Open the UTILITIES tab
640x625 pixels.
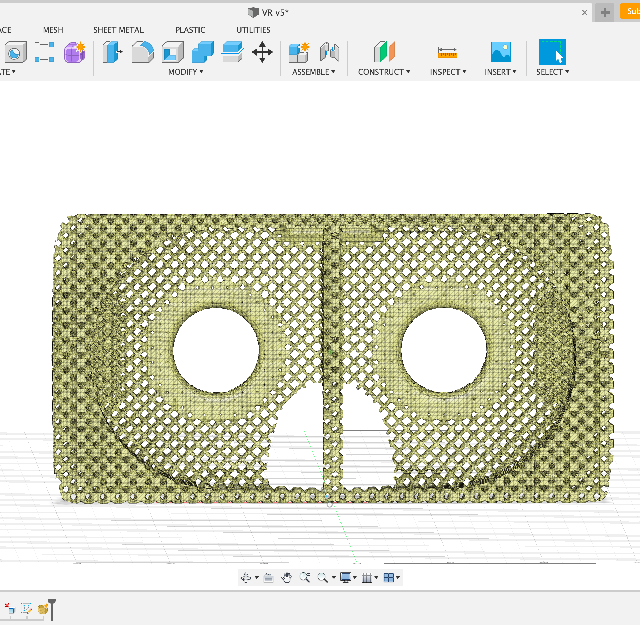click(x=253, y=30)
